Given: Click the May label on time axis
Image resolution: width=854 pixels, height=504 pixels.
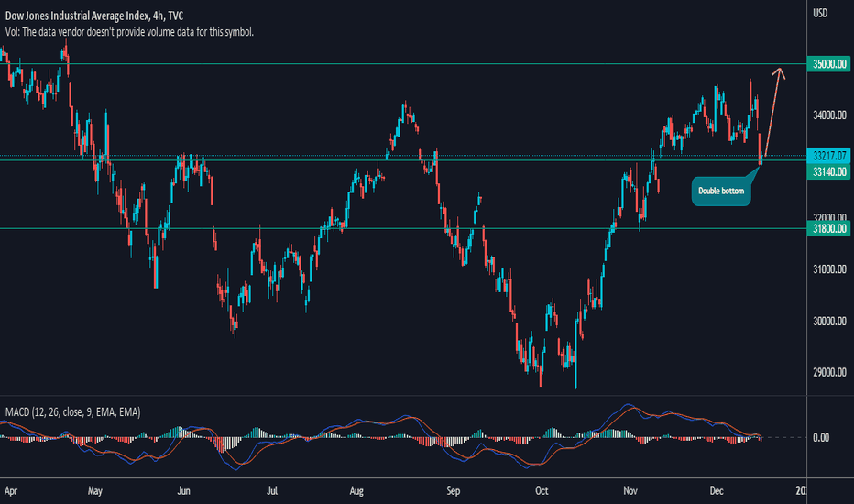Looking at the screenshot, I should (95, 491).
